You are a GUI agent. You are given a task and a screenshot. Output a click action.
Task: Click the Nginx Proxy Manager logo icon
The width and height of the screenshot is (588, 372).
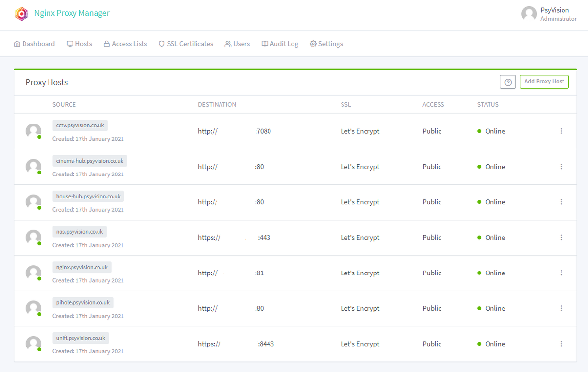(21, 14)
